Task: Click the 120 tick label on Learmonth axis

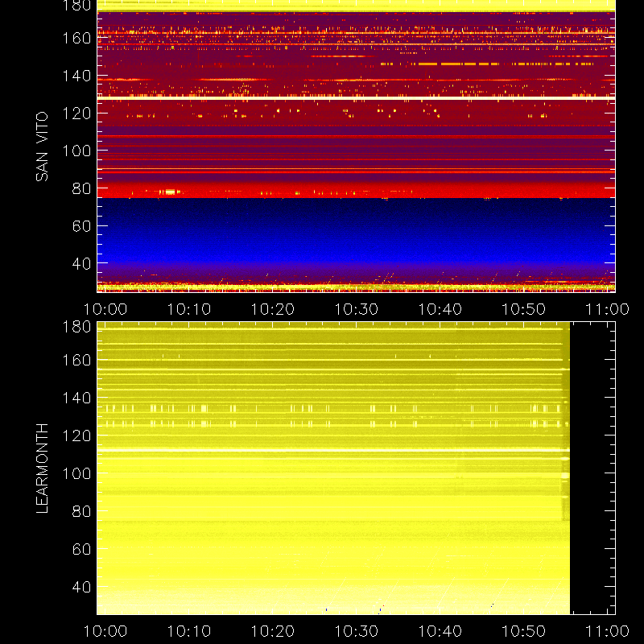Action: [76, 436]
